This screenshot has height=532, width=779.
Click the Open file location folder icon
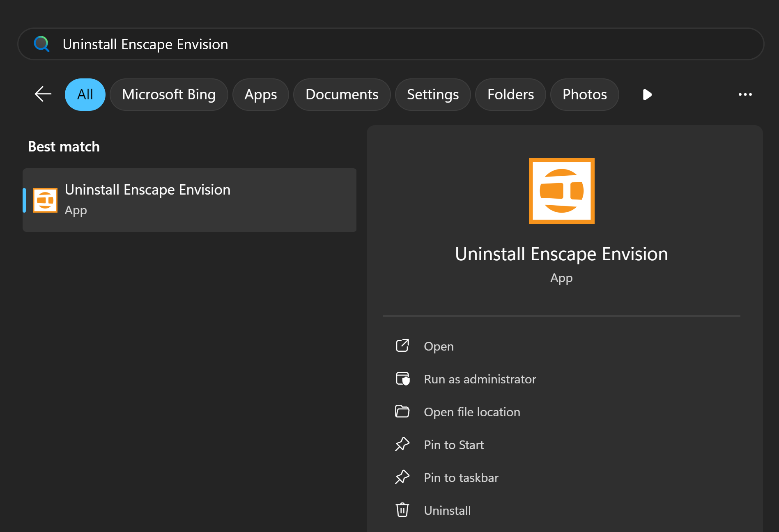click(402, 411)
